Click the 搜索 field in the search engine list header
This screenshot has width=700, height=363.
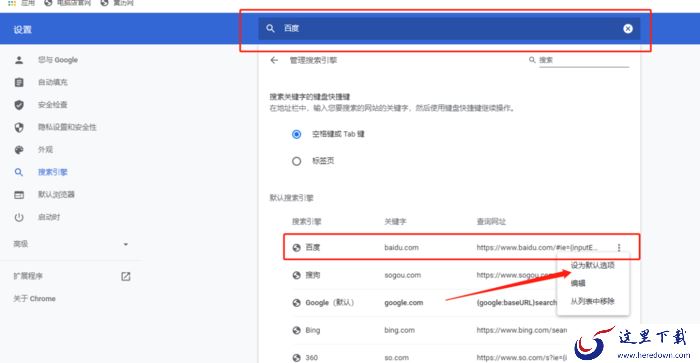pos(584,60)
